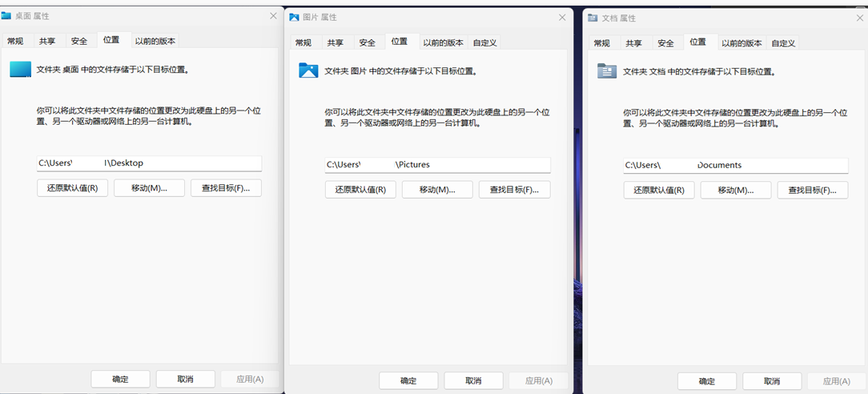Close the 桌面 属性 window
Viewport: 868px width, 394px height.
coord(274,16)
